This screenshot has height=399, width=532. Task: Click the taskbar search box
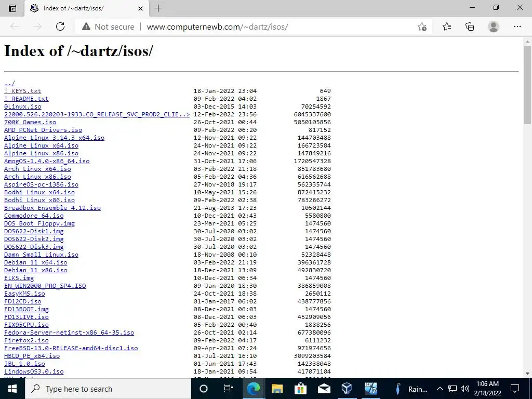108,389
